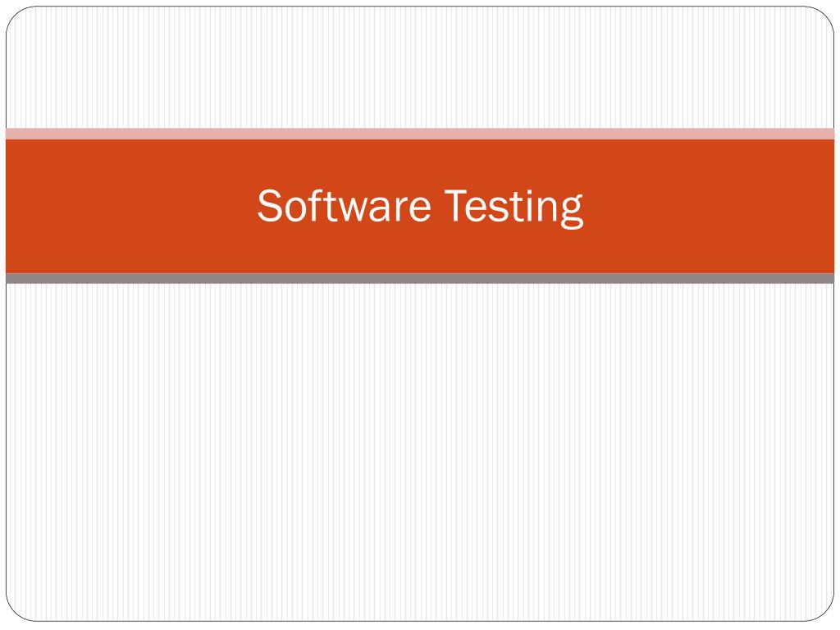840x630 pixels.
Task: Click the orange title banner left of the text
Action: (x=129, y=206)
